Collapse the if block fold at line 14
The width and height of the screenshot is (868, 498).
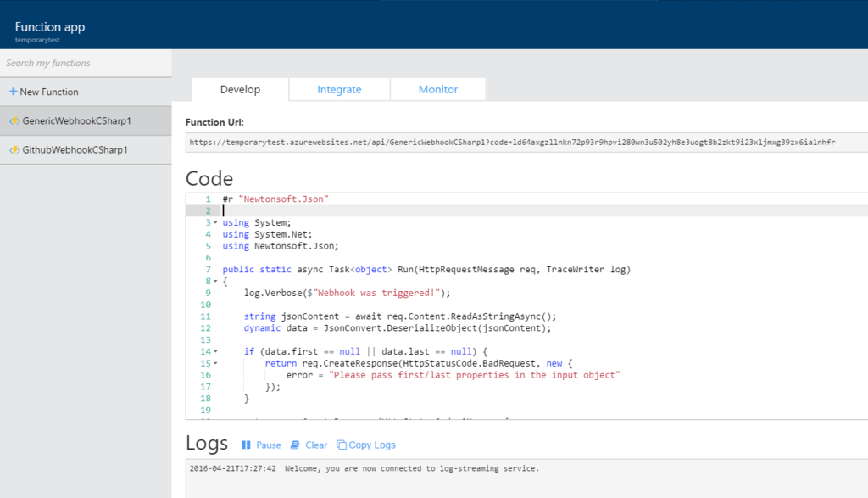click(x=215, y=352)
